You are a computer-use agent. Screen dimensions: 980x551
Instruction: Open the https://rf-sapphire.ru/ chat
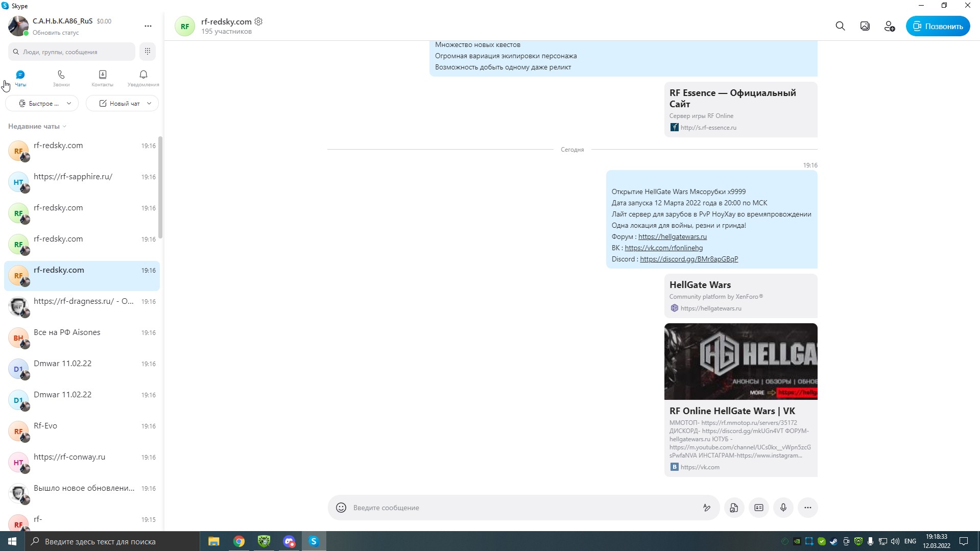coord(82,182)
